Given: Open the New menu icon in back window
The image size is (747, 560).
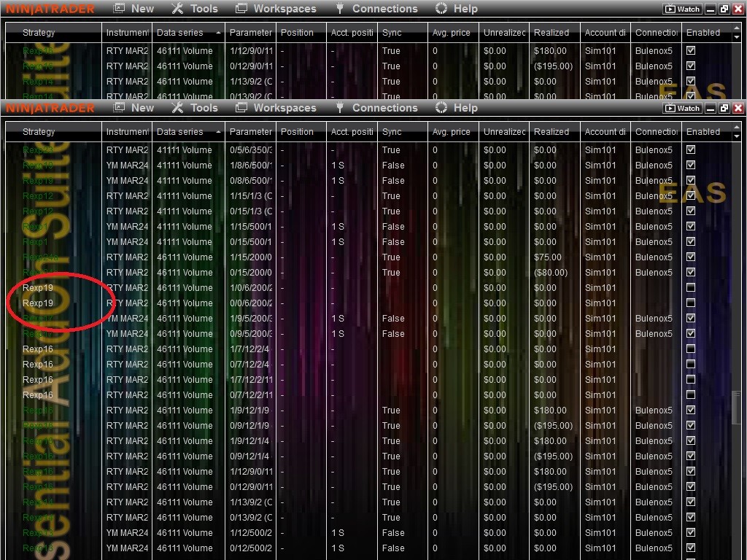Looking at the screenshot, I should point(119,8).
